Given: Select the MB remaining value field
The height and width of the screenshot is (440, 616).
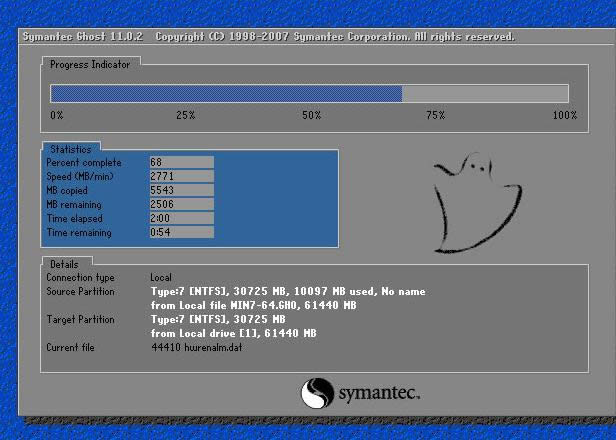Looking at the screenshot, I should click(181, 204).
